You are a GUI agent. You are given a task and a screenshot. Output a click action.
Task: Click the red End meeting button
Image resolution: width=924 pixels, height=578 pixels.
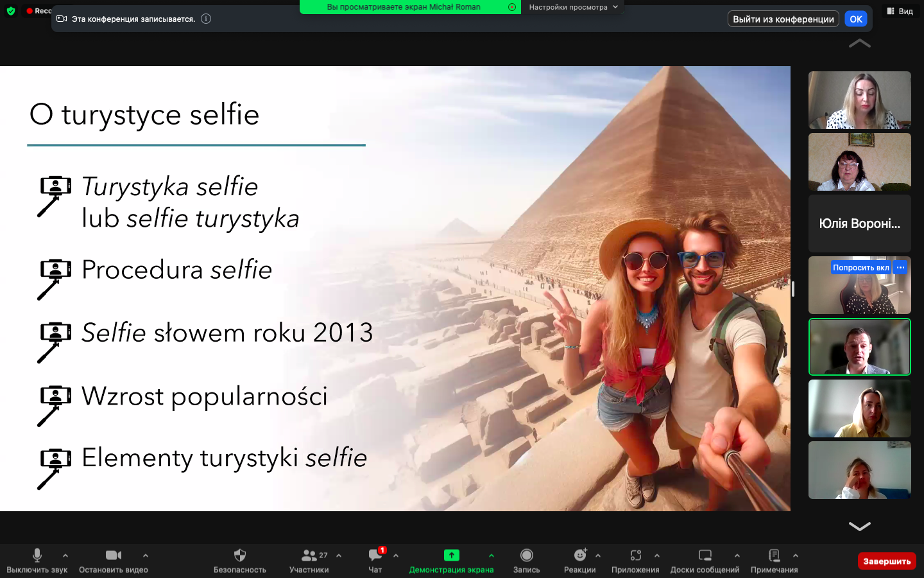click(886, 561)
